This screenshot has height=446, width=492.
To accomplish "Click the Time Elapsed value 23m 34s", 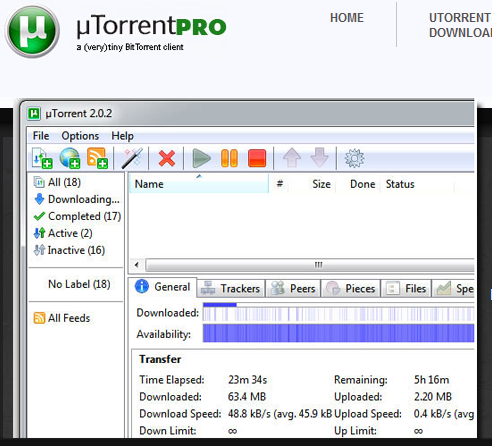I will point(248,380).
